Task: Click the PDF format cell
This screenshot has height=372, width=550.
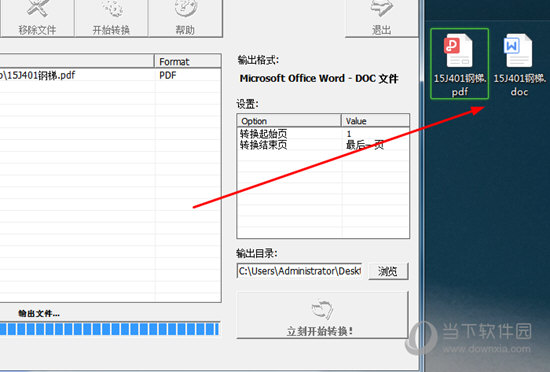Action: [x=168, y=75]
